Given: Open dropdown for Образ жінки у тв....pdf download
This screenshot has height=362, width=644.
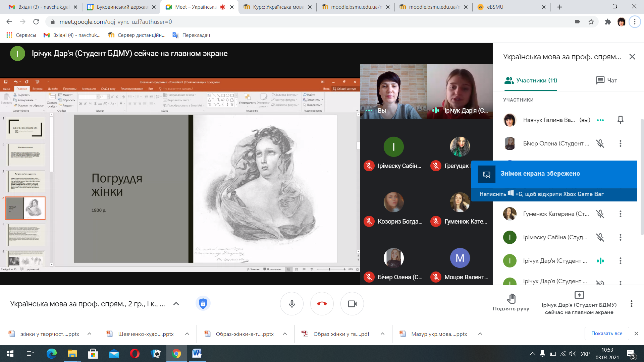Looking at the screenshot, I should [382, 334].
